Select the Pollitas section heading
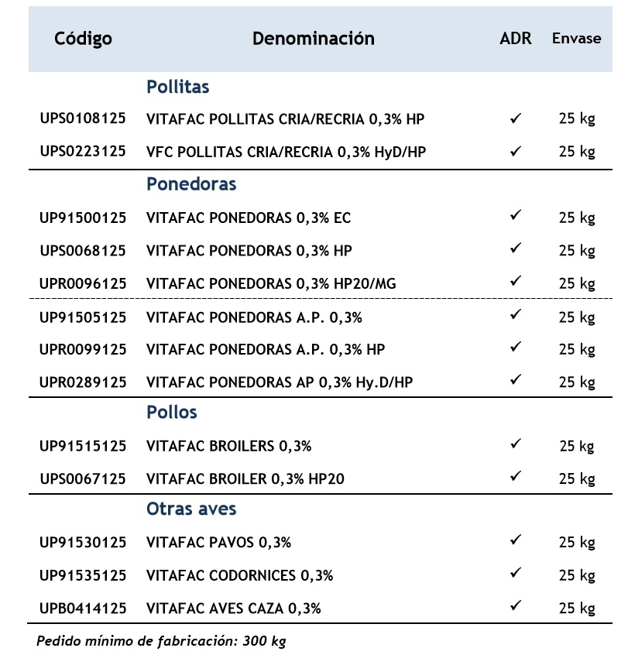The height and width of the screenshot is (672, 628). point(178,87)
